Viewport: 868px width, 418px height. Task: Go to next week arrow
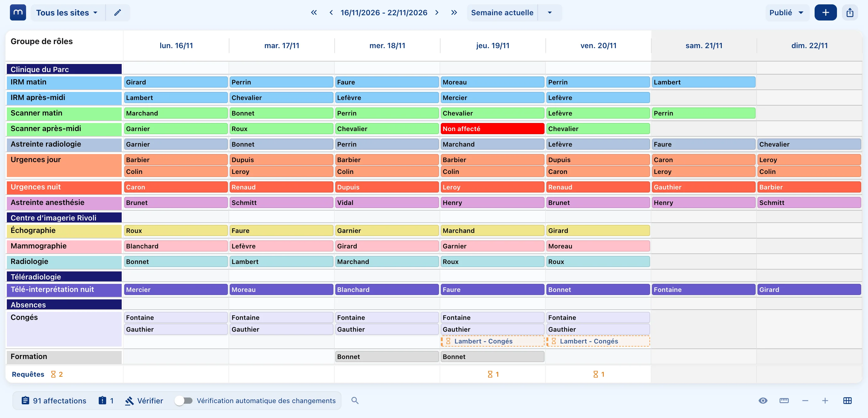(x=437, y=13)
